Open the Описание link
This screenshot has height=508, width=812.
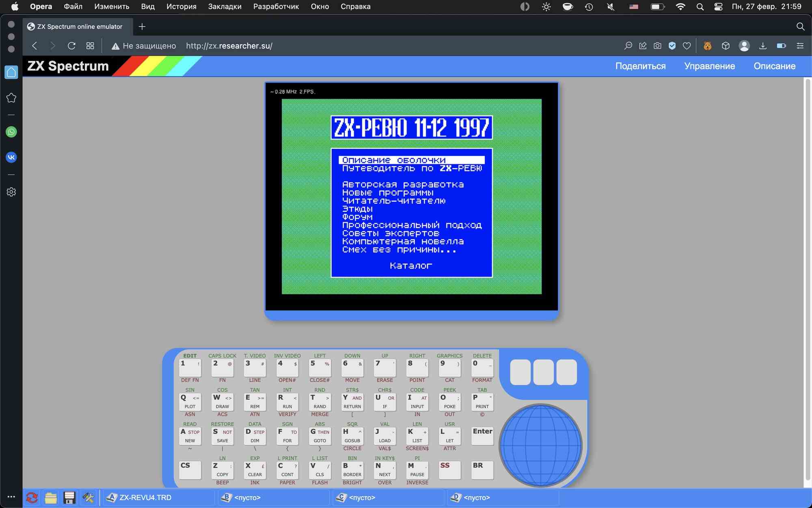[774, 66]
